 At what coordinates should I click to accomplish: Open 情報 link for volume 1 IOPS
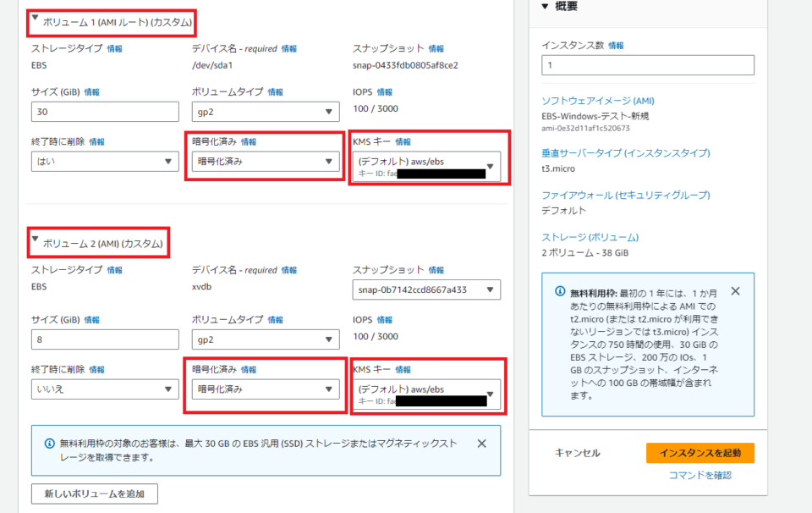click(384, 92)
